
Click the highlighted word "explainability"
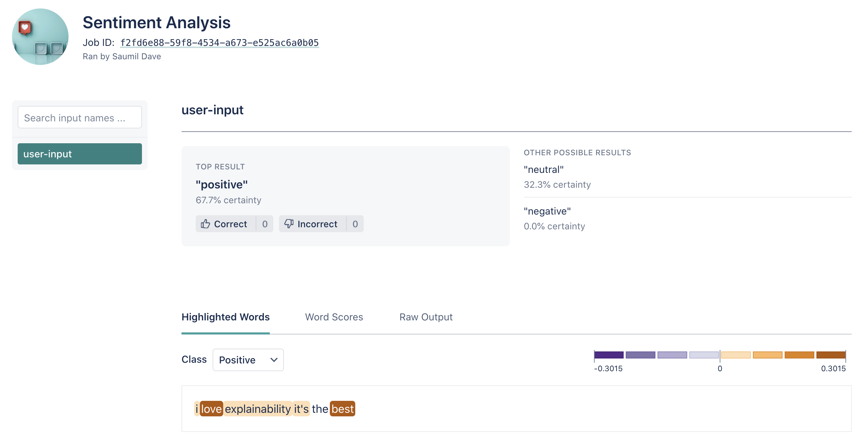[x=258, y=409]
